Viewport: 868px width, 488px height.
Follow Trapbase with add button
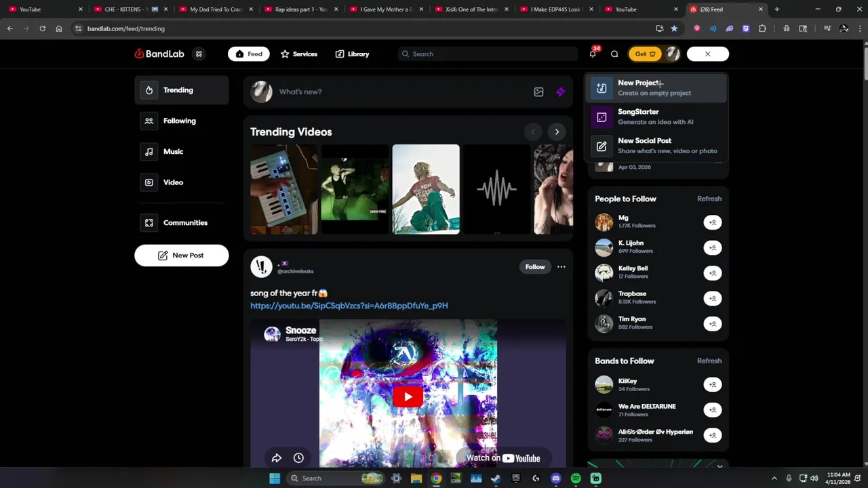click(712, 298)
